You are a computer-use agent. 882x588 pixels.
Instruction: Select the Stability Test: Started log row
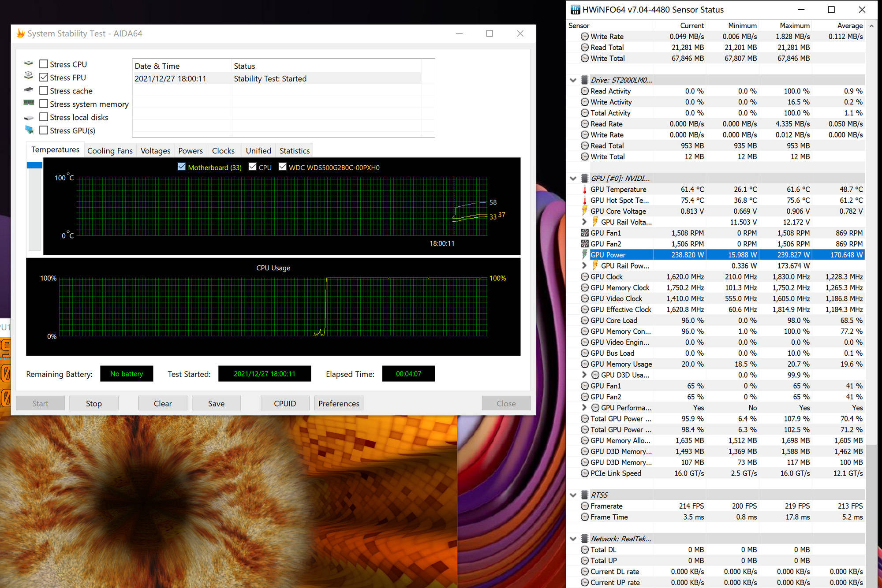coord(278,78)
